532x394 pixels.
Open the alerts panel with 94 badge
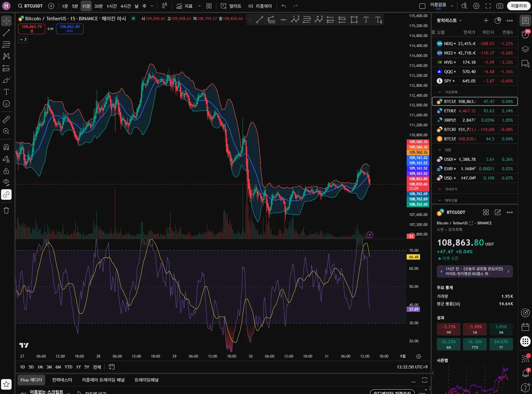coord(525,34)
